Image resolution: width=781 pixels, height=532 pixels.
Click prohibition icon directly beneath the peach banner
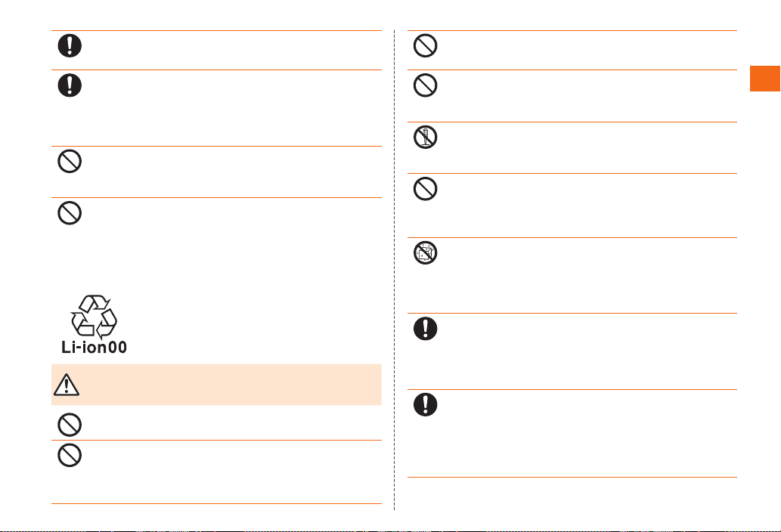(70, 425)
